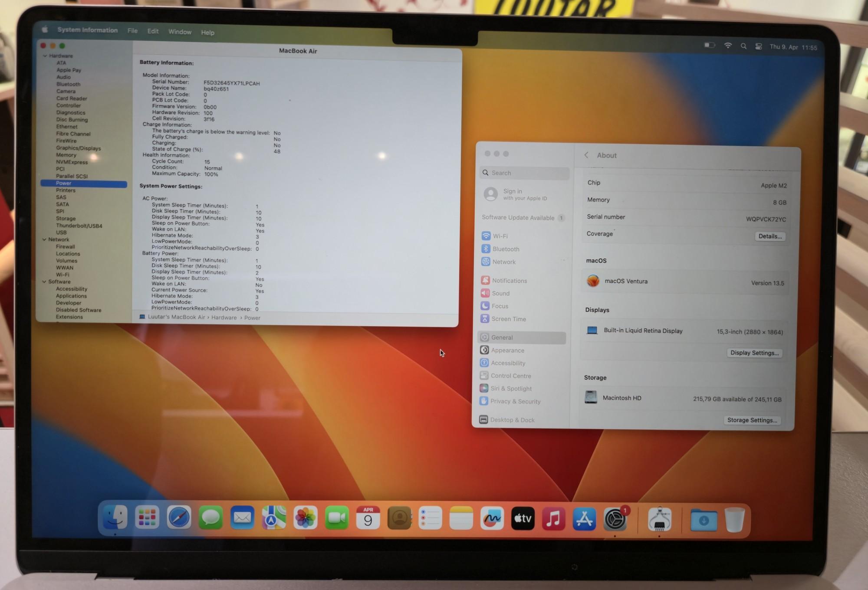The height and width of the screenshot is (590, 868).
Task: Open Control Centre in menu bar
Action: point(759,46)
